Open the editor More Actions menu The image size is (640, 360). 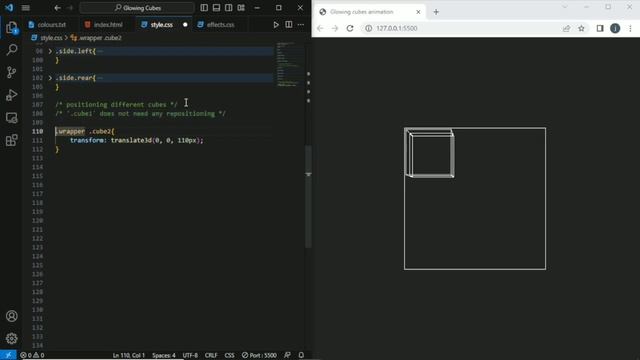(301, 25)
